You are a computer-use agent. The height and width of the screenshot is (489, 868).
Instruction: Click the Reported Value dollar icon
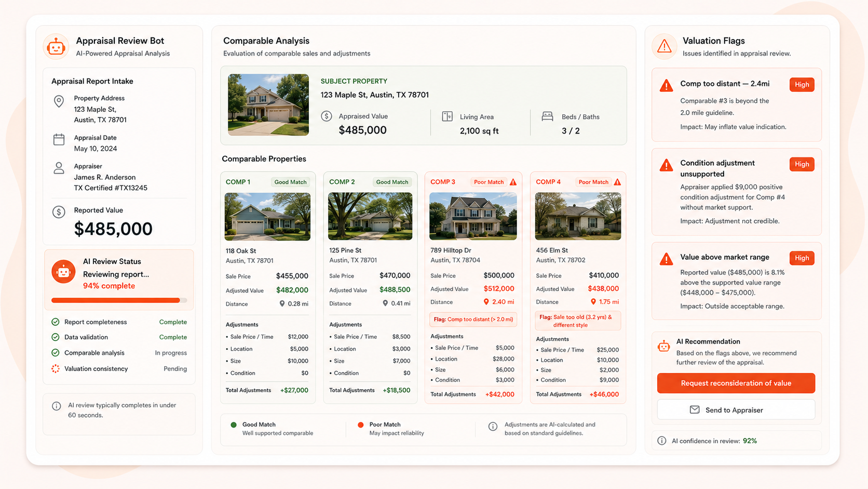point(59,212)
